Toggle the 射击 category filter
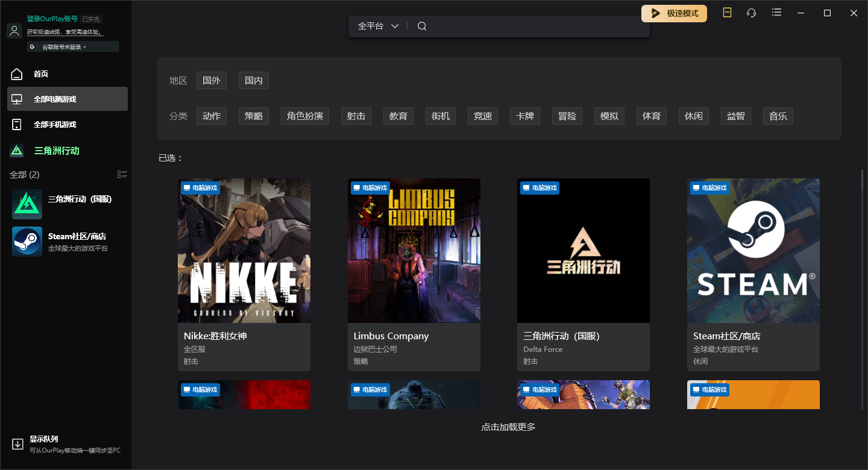This screenshot has width=868, height=470. tap(356, 116)
